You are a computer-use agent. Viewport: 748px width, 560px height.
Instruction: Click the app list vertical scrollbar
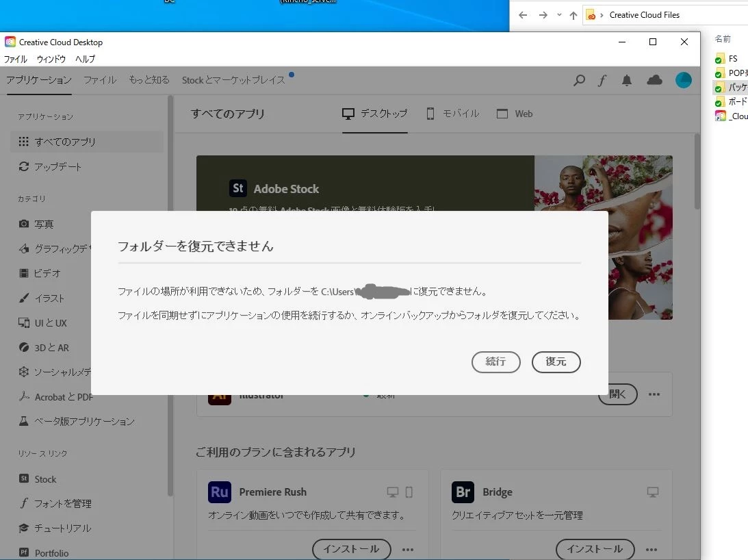(x=697, y=172)
